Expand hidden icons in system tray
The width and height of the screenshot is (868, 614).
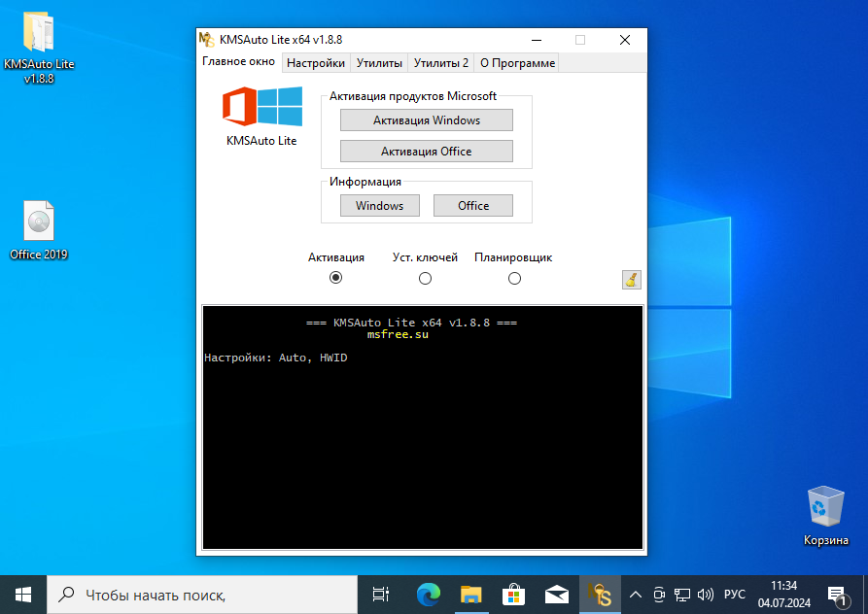coord(636,594)
